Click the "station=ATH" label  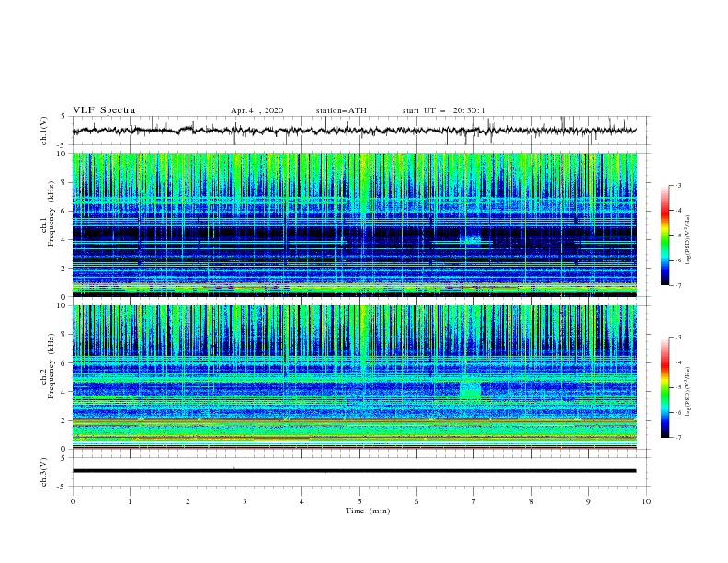point(341,110)
